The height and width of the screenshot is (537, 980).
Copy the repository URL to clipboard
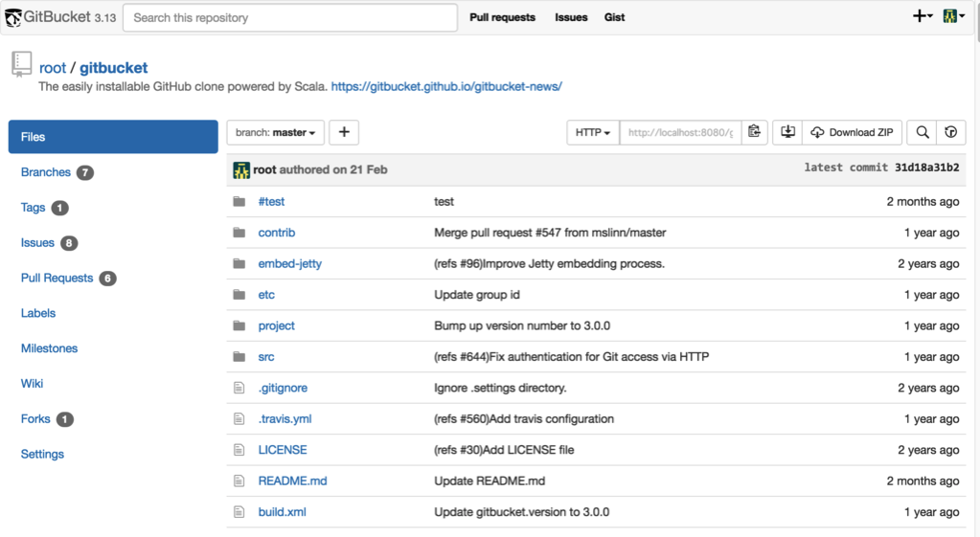(754, 132)
